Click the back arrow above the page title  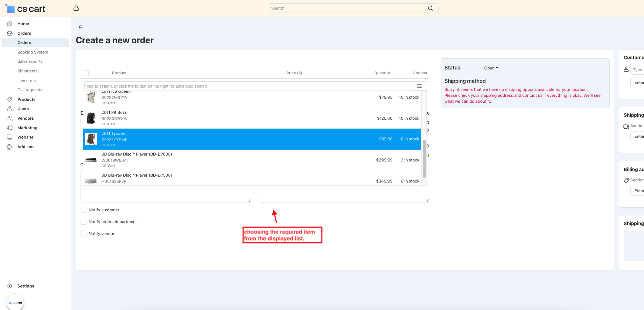(80, 27)
